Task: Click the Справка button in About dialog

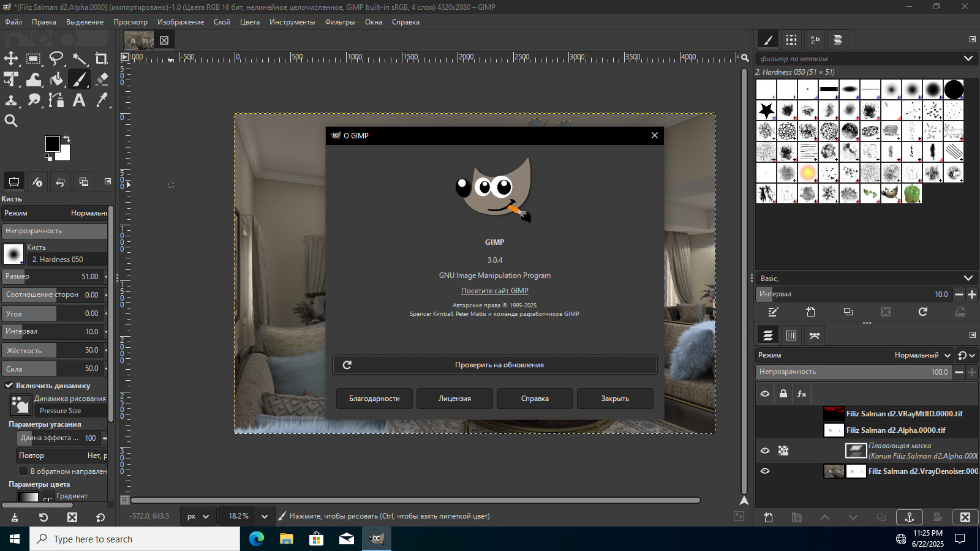Action: (535, 399)
